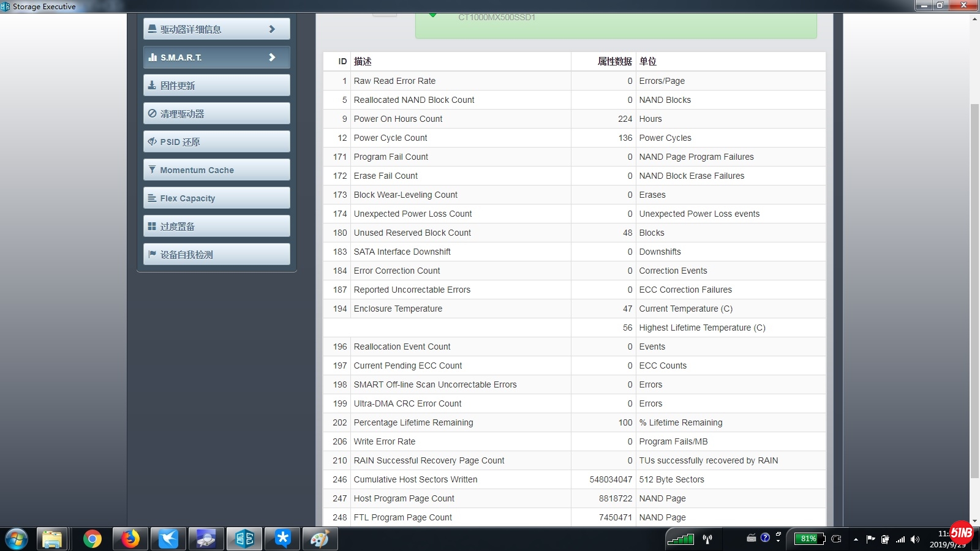The height and width of the screenshot is (551, 980).
Task: Click the Flex Capacity bars icon
Action: (x=152, y=198)
